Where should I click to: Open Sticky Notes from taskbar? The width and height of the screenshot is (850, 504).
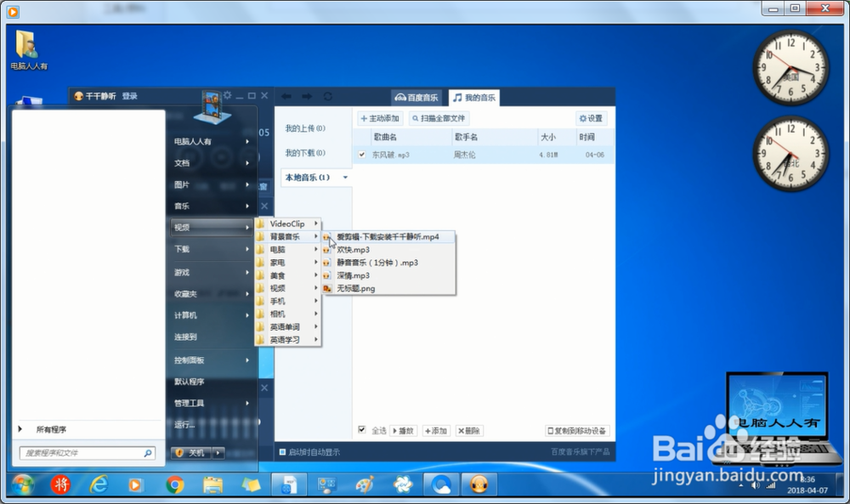coord(251,484)
